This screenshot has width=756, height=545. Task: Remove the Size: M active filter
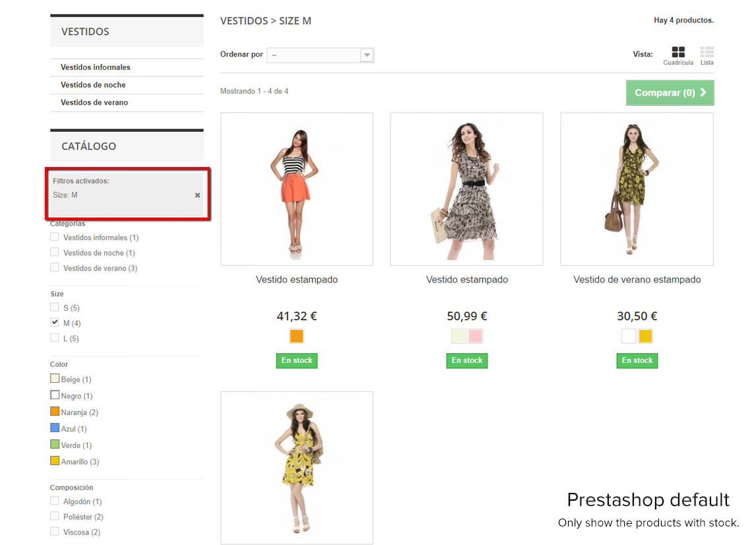197,195
